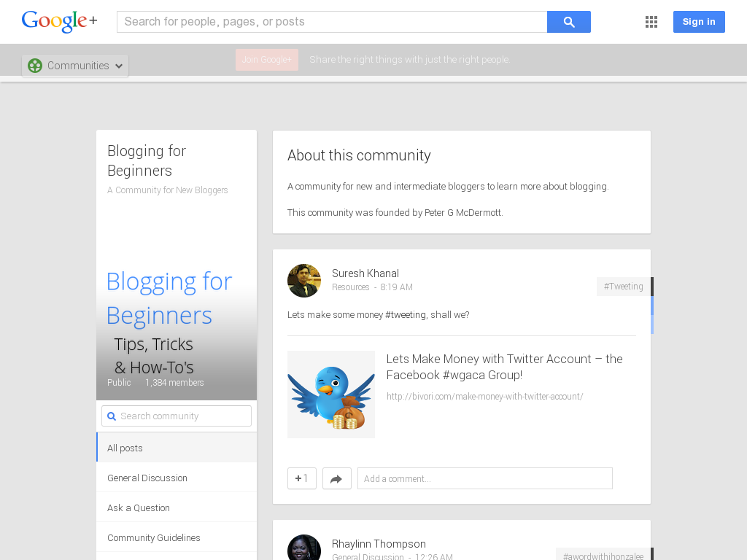The height and width of the screenshot is (560, 747).
Task: Click the Add a comment field
Action: [485, 478]
